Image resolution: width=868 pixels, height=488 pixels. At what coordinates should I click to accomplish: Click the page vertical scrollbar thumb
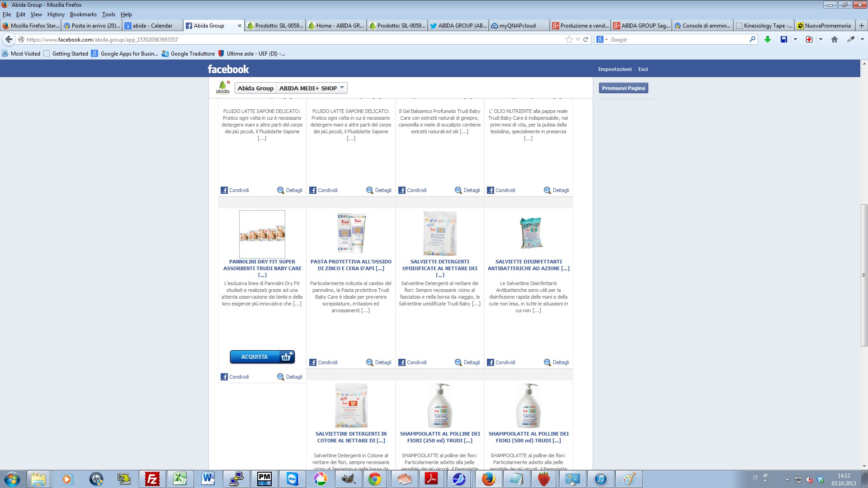click(x=864, y=276)
